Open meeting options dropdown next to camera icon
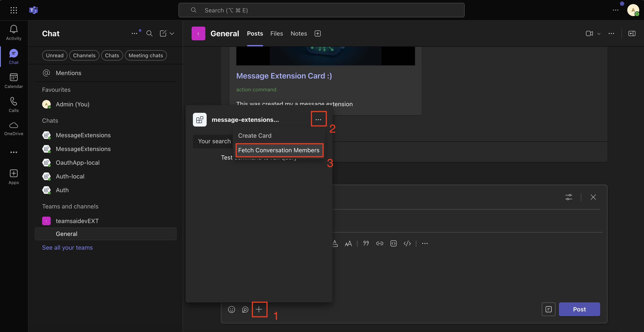 598,34
